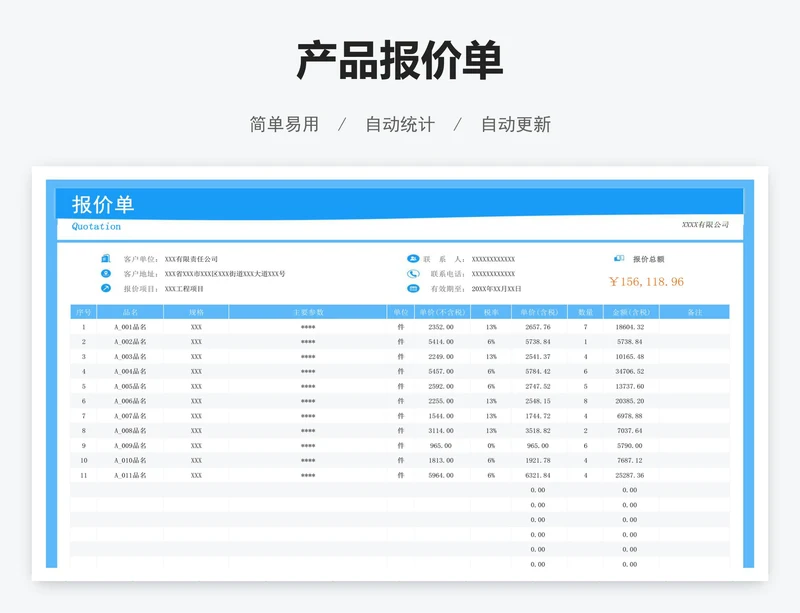
Task: Click the 金额(含税) column header
Action: point(631,312)
